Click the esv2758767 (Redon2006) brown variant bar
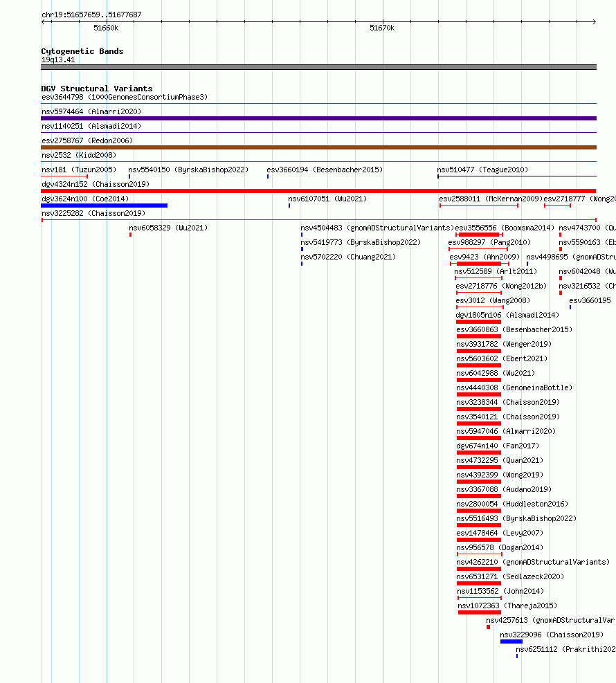 (318, 147)
